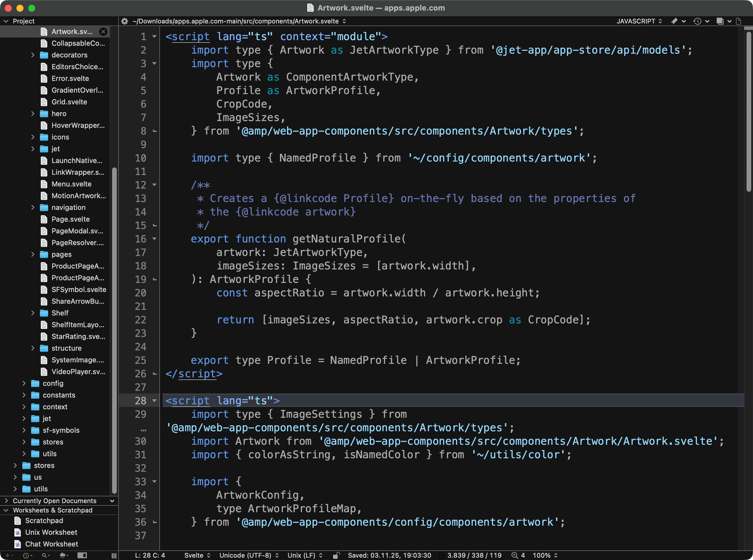Toggle the sidebar visibility panel button

82,555
